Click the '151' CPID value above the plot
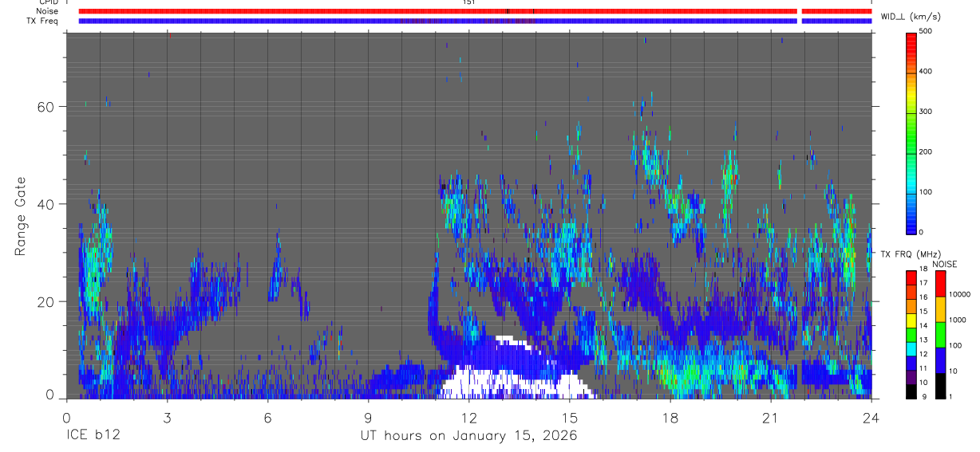Image resolution: width=980 pixels, height=452 pixels. [469, 2]
